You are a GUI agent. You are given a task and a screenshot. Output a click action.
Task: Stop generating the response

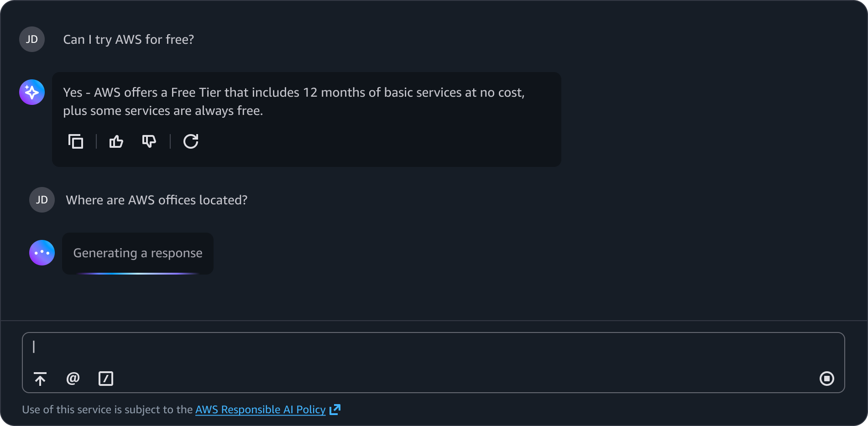(826, 379)
